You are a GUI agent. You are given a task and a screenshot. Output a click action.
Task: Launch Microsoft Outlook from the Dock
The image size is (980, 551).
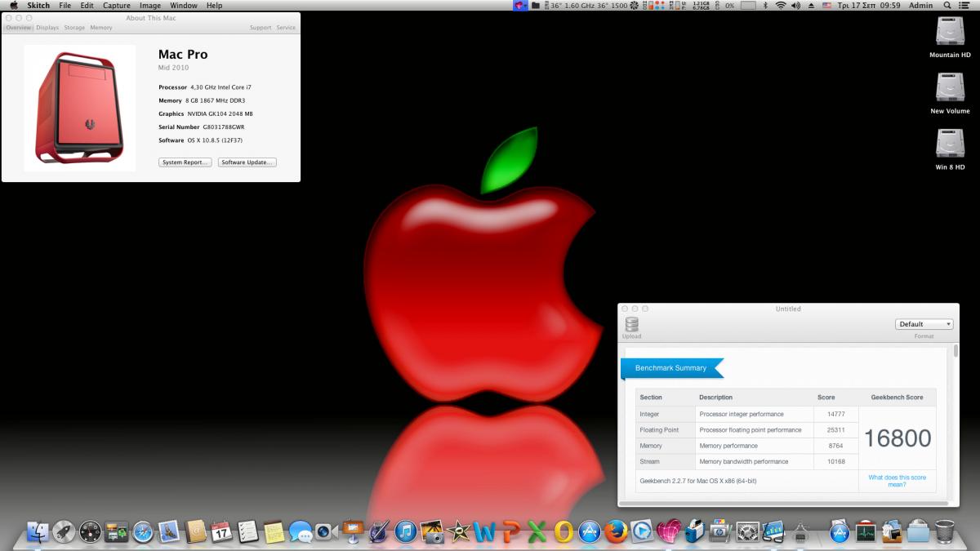click(563, 532)
